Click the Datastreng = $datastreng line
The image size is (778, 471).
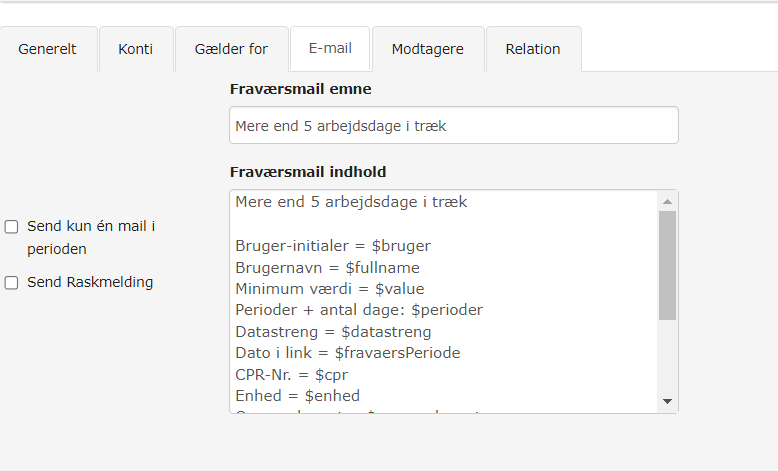333,331
